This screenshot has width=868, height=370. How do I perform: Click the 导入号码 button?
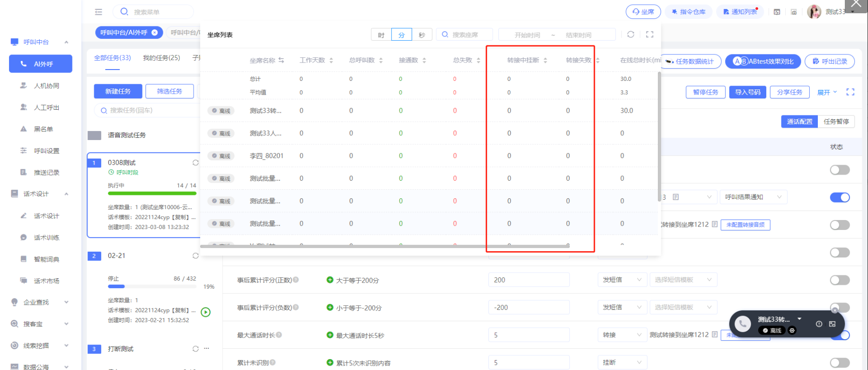click(x=747, y=92)
